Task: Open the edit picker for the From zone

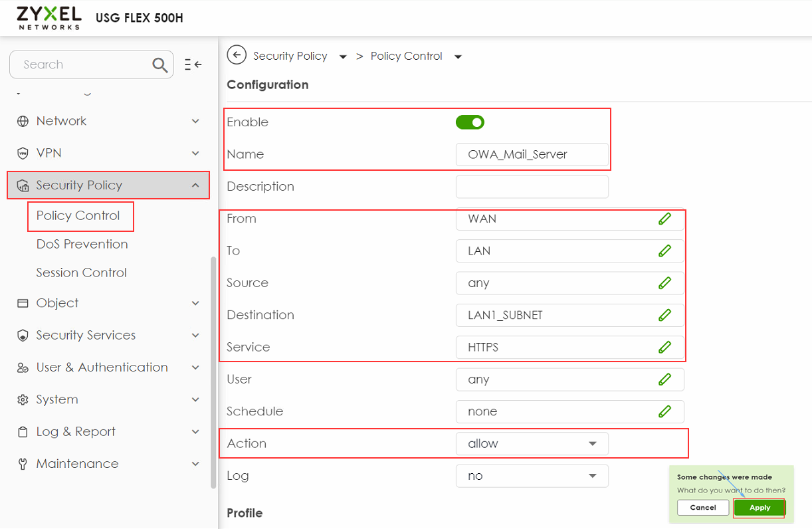Action: (665, 219)
